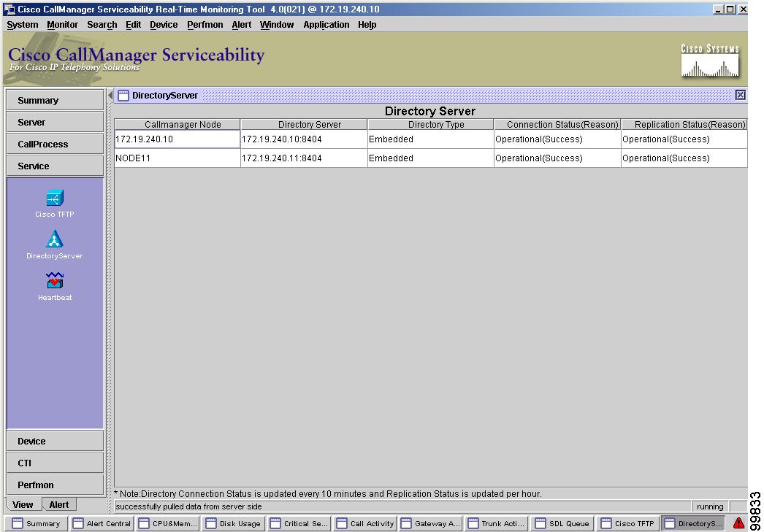The height and width of the screenshot is (532, 764).
Task: Expand the Device sidebar section
Action: pos(55,441)
